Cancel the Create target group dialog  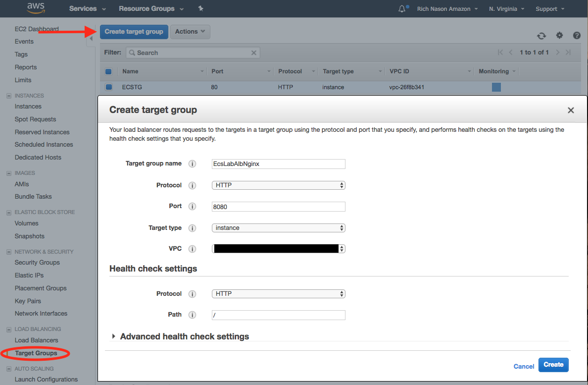coord(524,366)
